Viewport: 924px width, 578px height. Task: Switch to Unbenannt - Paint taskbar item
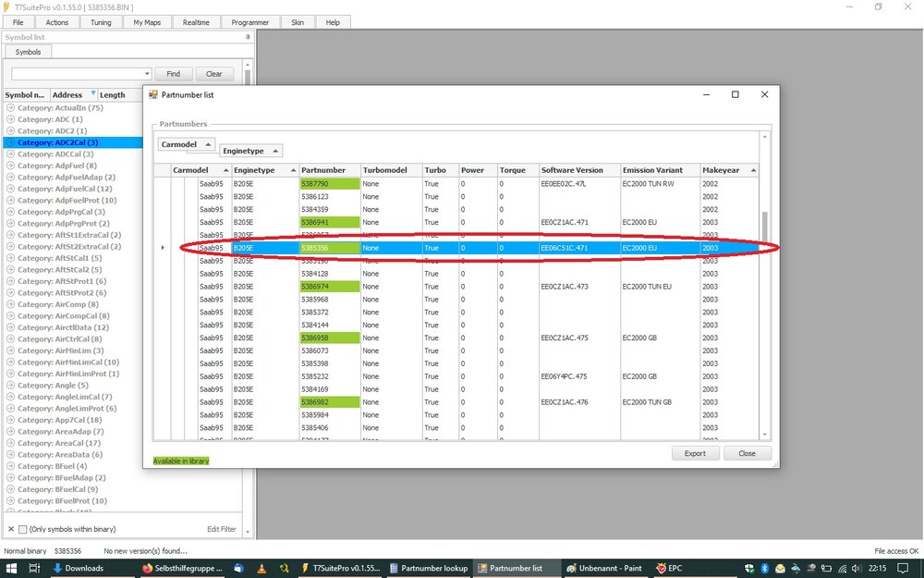point(604,568)
